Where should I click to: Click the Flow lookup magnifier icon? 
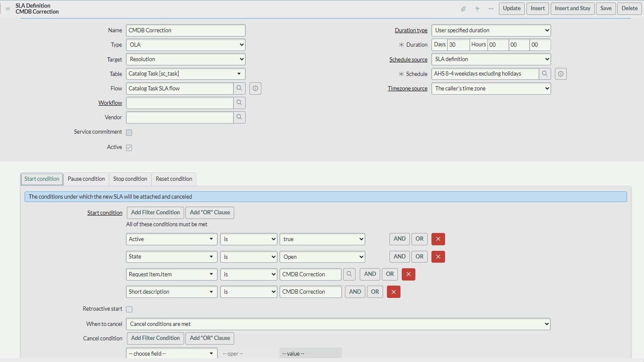pyautogui.click(x=239, y=88)
